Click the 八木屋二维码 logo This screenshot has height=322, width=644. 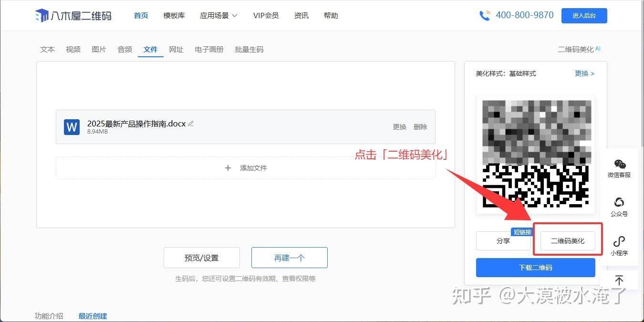point(73,16)
